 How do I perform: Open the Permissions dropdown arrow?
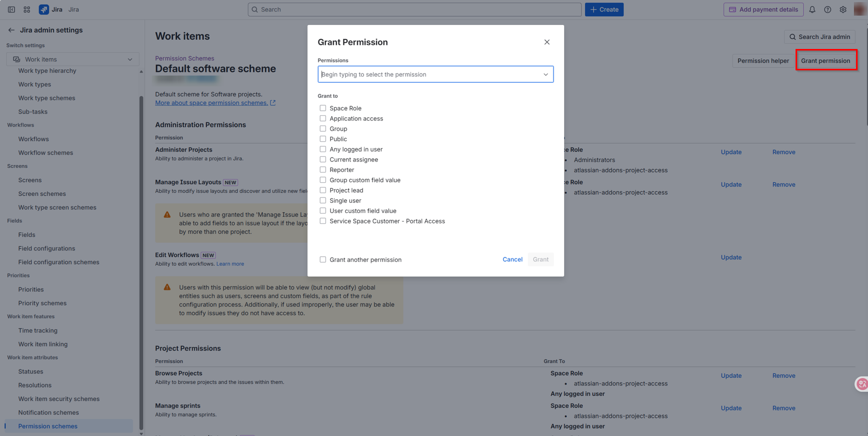point(546,74)
